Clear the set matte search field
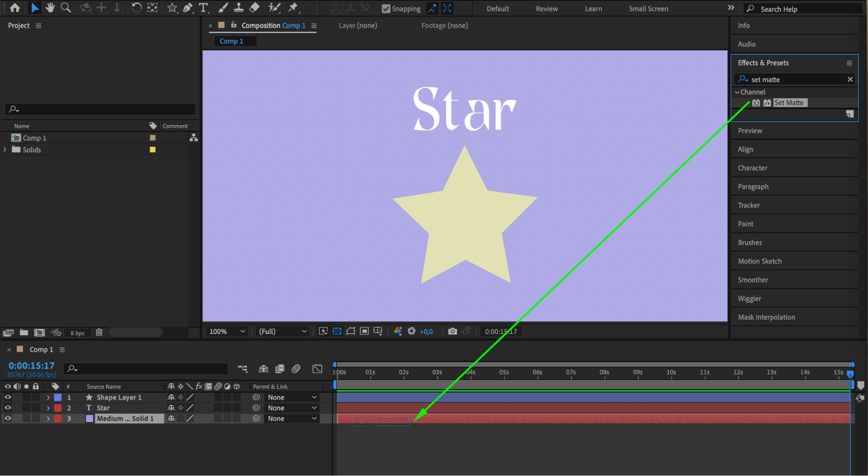 pos(850,79)
